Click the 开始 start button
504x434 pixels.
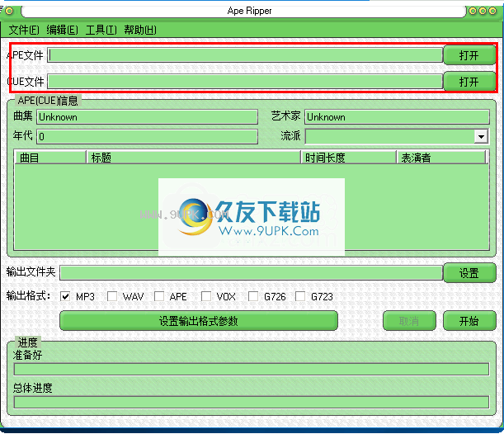(x=469, y=320)
